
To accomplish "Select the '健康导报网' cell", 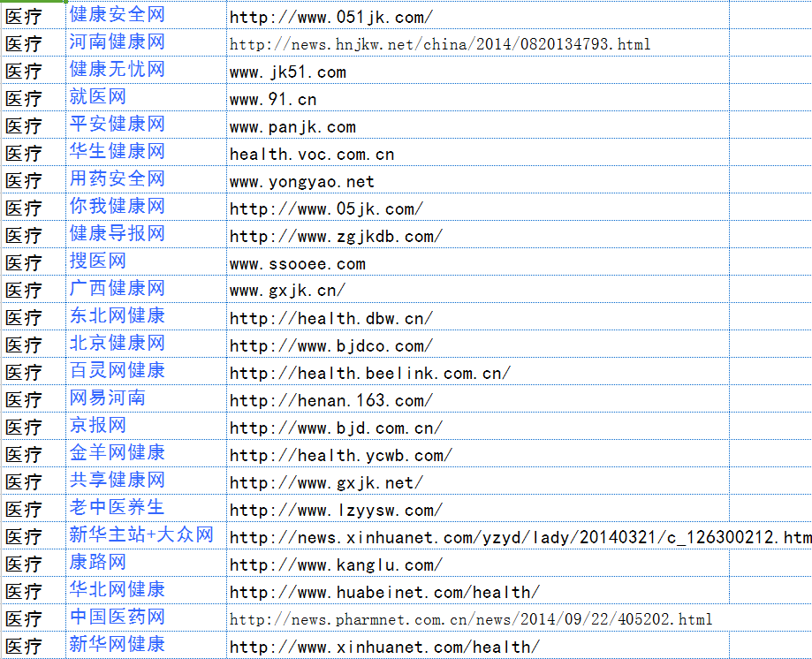I will click(x=146, y=234).
